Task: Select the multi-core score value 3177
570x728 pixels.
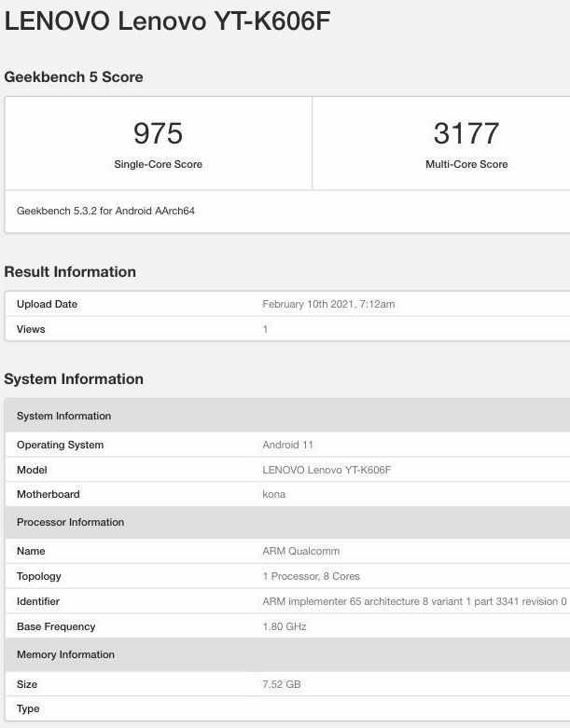Action: (466, 133)
